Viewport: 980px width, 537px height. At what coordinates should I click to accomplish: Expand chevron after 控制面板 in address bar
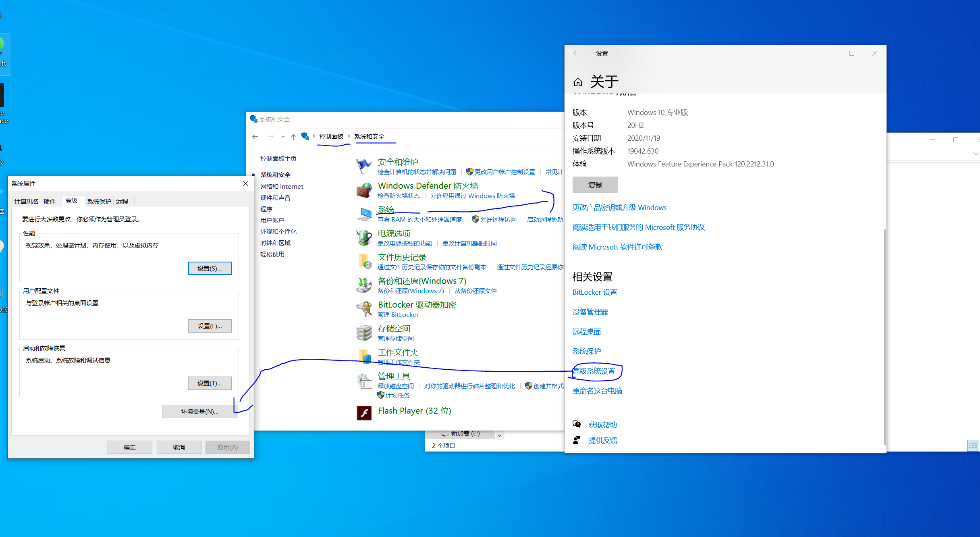pos(349,136)
